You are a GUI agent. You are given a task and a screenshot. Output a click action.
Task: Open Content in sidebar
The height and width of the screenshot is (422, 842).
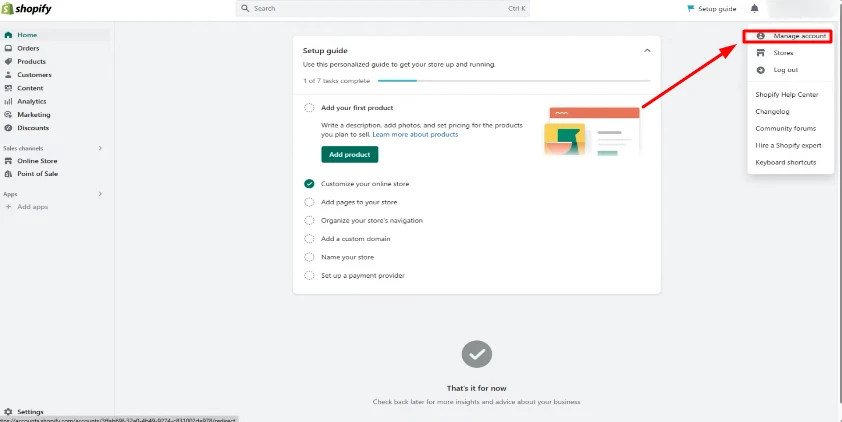30,88
